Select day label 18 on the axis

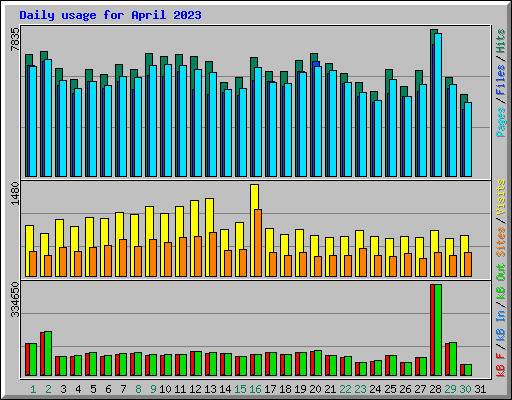pyautogui.click(x=285, y=389)
